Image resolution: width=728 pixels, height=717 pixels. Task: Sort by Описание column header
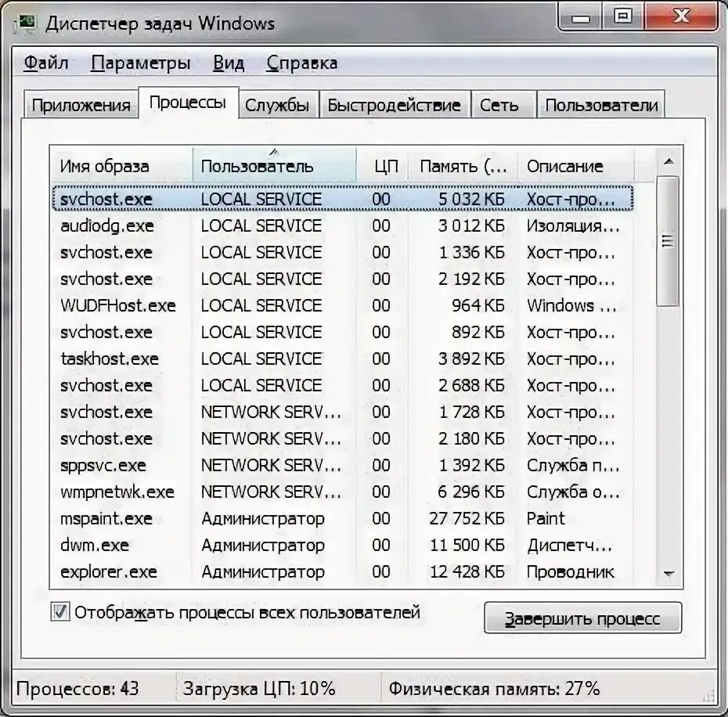[575, 166]
